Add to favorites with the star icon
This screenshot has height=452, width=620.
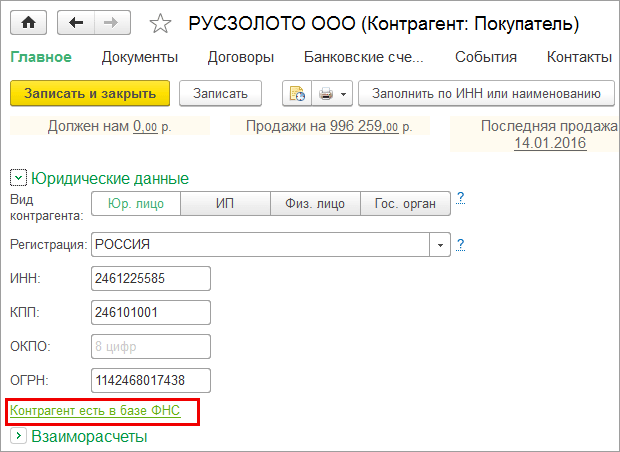click(x=160, y=23)
